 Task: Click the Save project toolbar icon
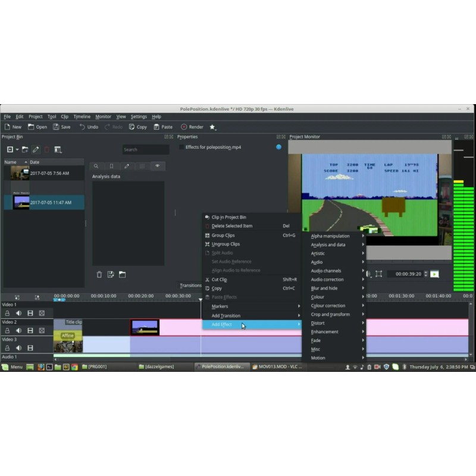(61, 127)
